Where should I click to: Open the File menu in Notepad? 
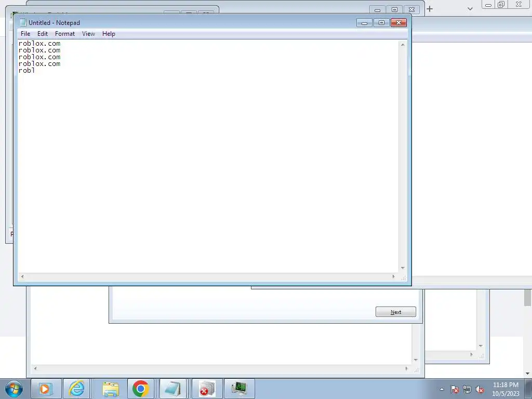25,34
